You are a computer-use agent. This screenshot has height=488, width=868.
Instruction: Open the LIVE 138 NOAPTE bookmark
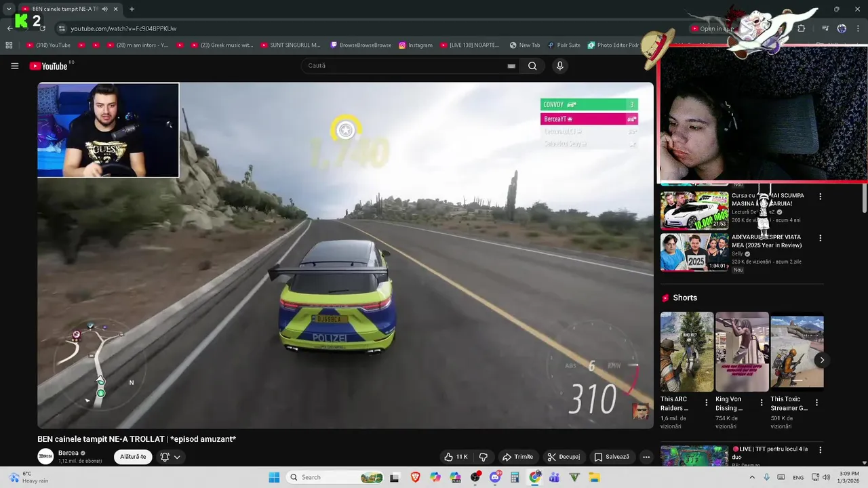[469, 45]
